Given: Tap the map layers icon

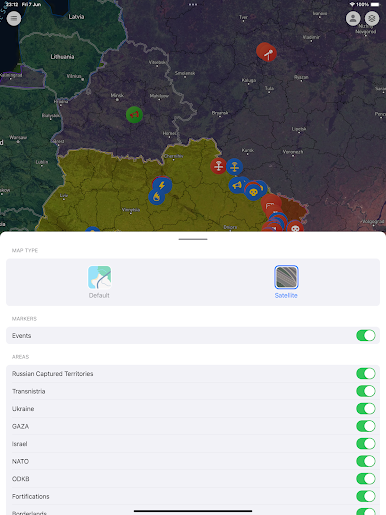Looking at the screenshot, I should [x=372, y=18].
